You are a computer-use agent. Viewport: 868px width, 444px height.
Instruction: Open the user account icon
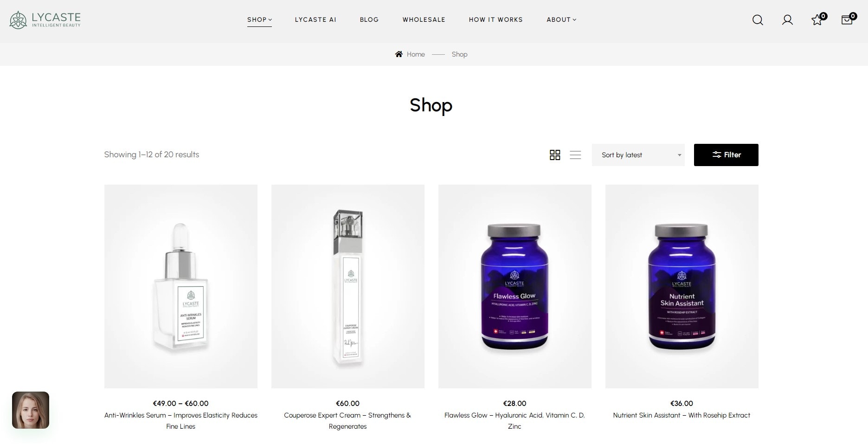[x=787, y=20]
